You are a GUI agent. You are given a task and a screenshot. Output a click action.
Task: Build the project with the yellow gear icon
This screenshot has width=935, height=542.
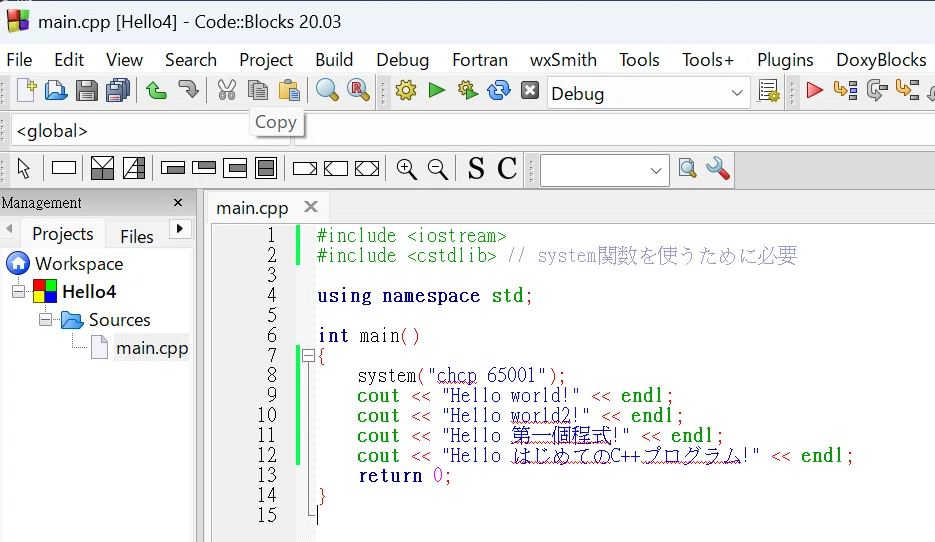click(406, 91)
